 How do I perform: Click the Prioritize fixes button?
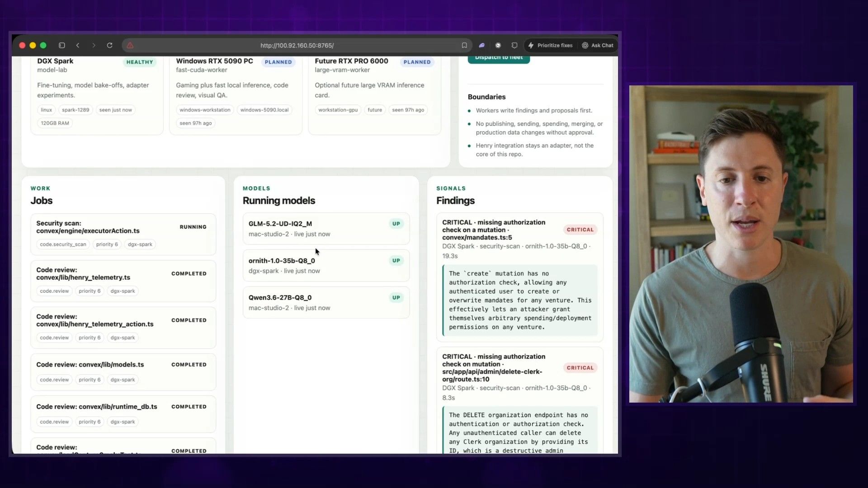coord(550,45)
